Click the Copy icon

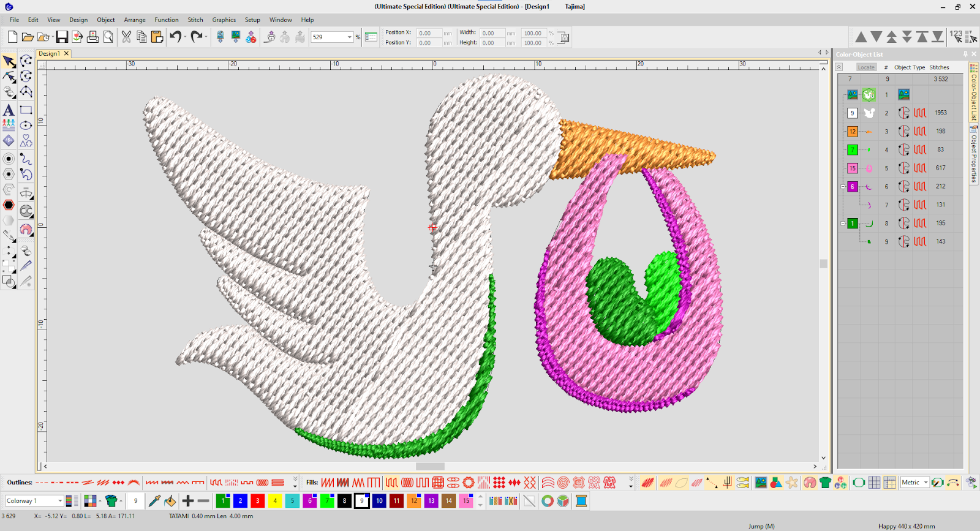[141, 37]
